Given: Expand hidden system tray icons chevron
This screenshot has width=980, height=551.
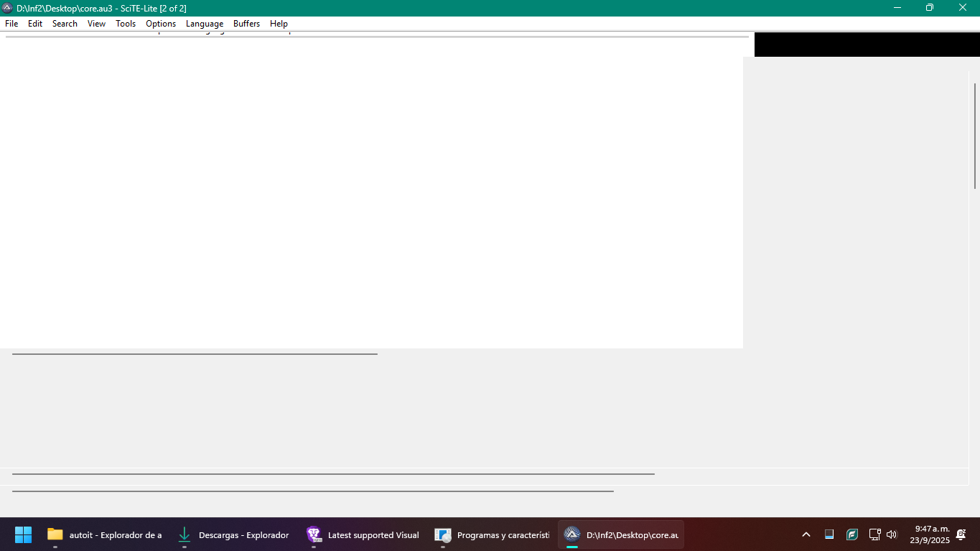Looking at the screenshot, I should click(806, 534).
